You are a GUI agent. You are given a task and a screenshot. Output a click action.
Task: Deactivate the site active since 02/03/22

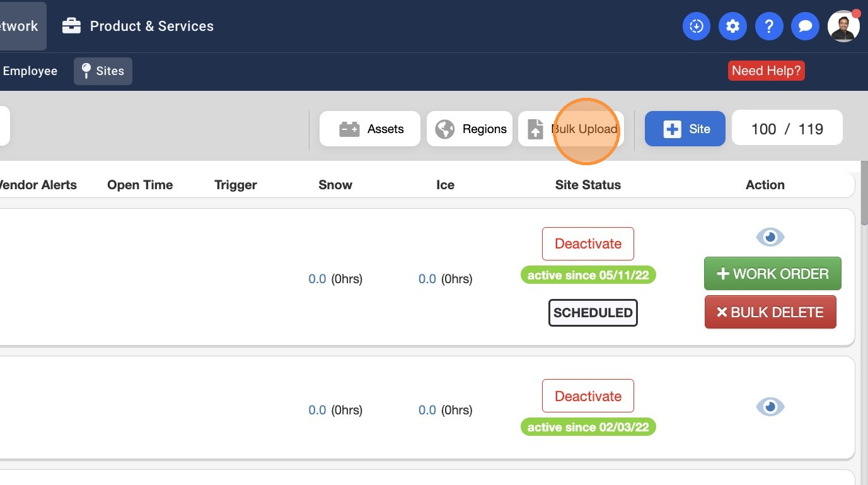coord(587,396)
